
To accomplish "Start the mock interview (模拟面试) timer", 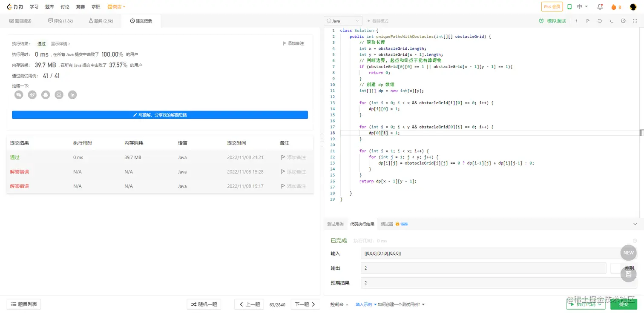I will (x=552, y=21).
